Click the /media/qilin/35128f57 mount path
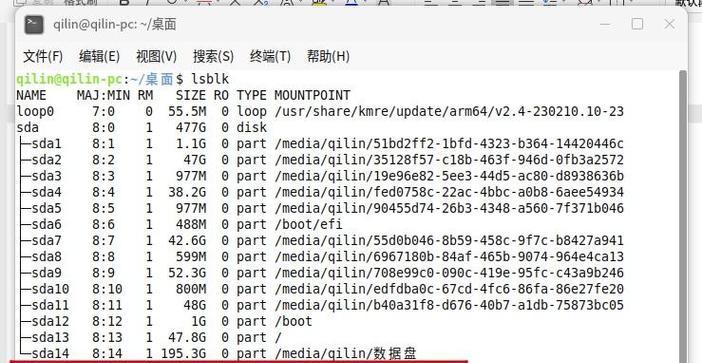The width and height of the screenshot is (702, 363). (x=449, y=160)
